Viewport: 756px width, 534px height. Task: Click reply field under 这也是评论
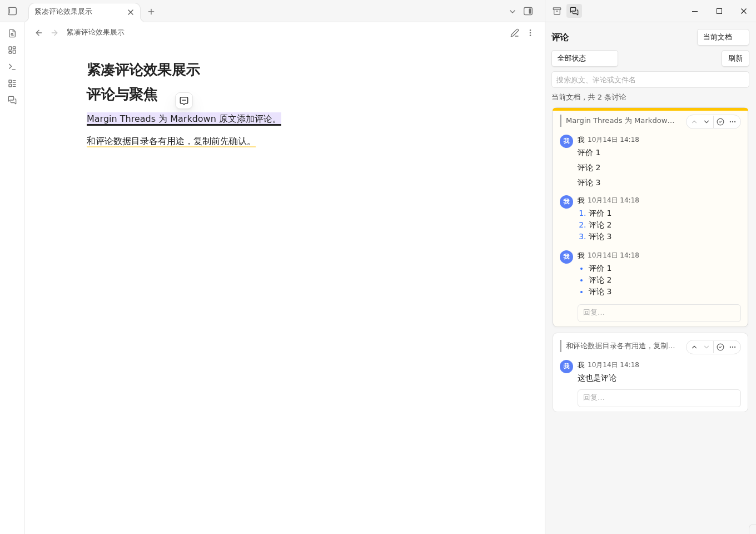point(659,398)
